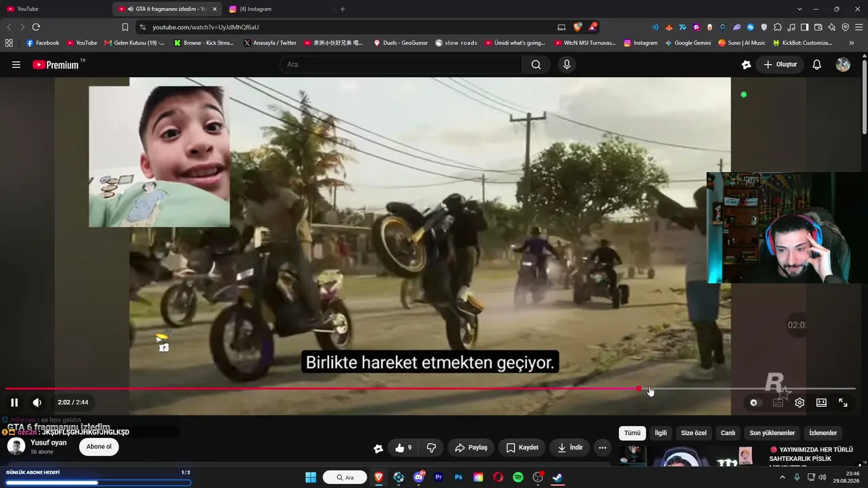Open the Windows Start menu
The image size is (868, 488).
point(311,477)
